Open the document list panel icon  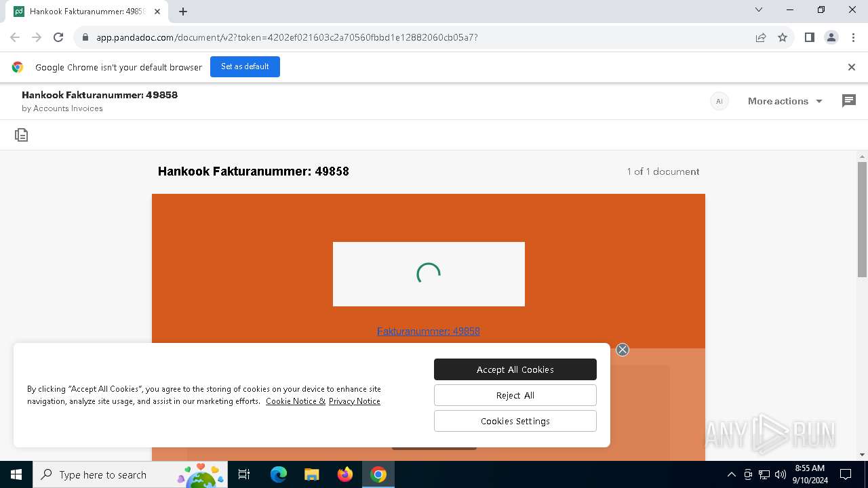pyautogui.click(x=22, y=135)
